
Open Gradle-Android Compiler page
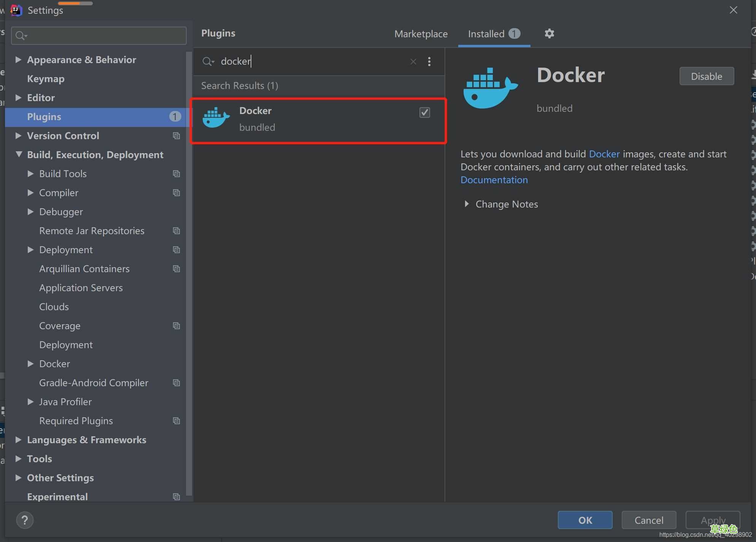click(94, 383)
